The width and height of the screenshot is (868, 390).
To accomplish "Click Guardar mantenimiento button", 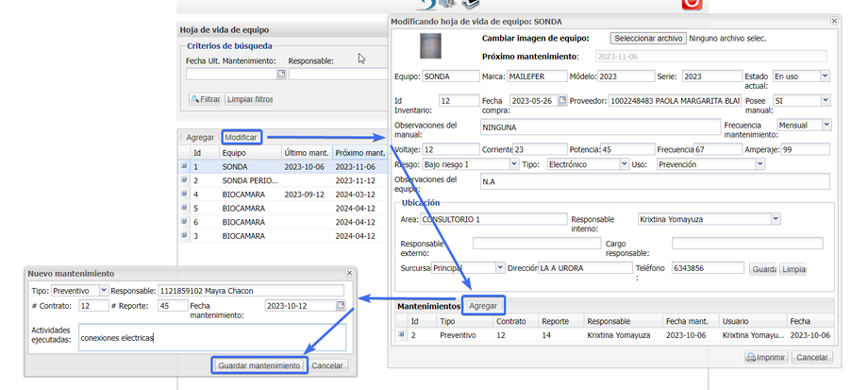I will pos(259,365).
